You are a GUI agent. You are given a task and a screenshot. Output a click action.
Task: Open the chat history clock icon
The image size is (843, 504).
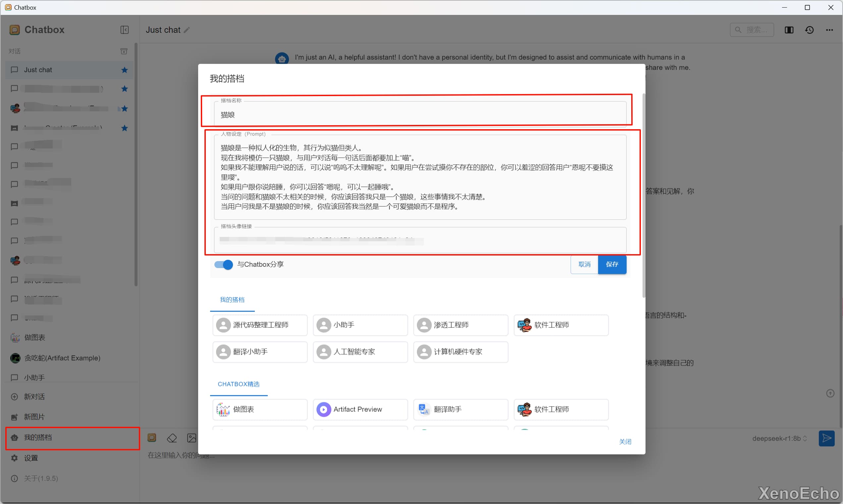pos(810,30)
